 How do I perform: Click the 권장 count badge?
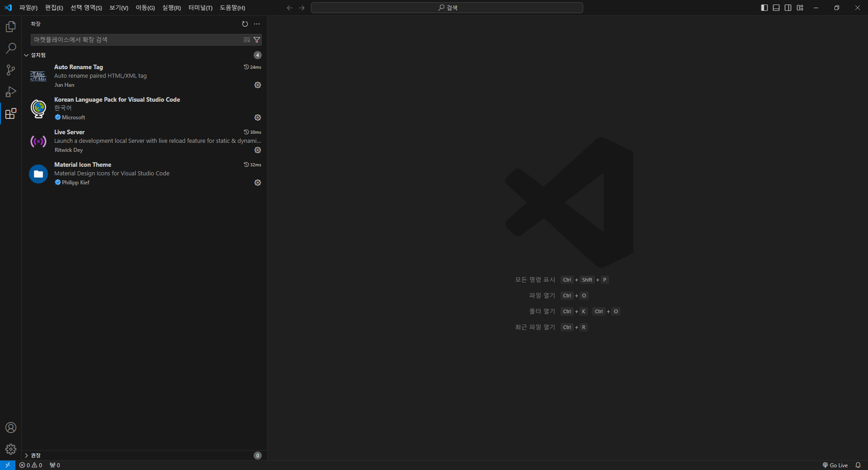(x=258, y=456)
